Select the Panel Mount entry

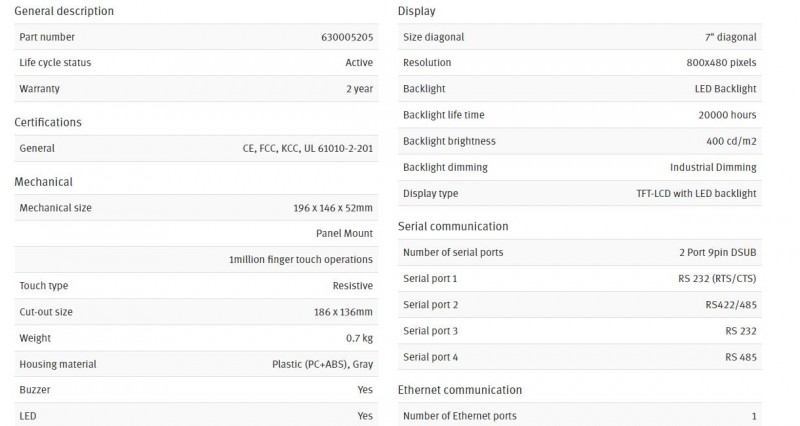coord(344,234)
